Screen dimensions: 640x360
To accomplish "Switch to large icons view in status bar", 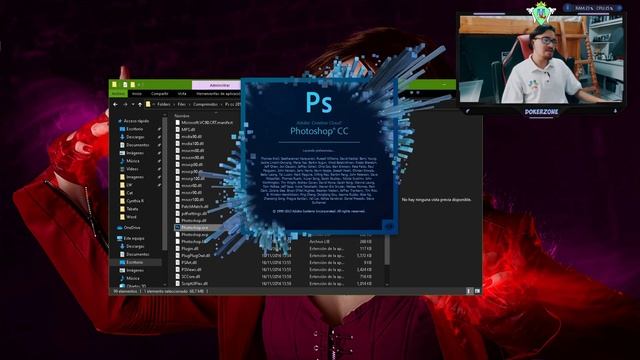I will [477, 291].
